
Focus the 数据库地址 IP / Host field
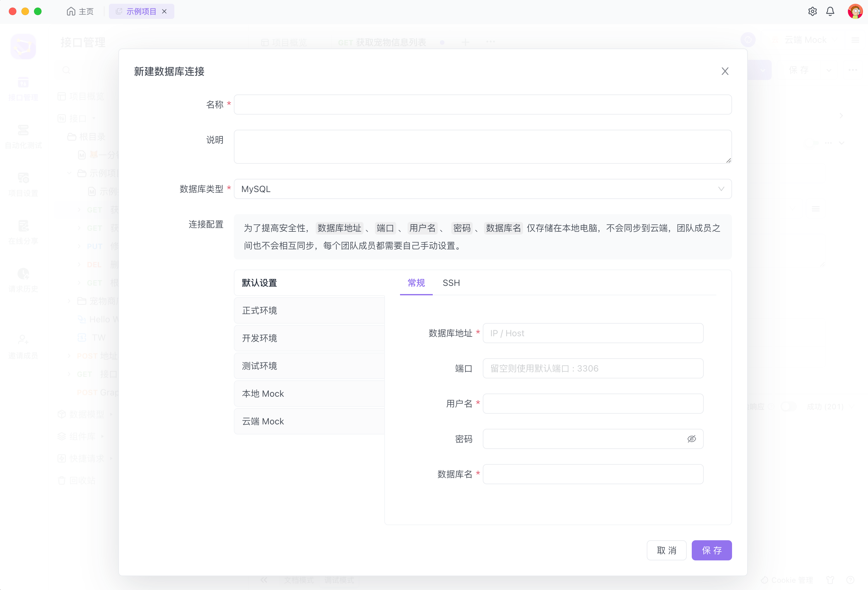pyautogui.click(x=593, y=333)
